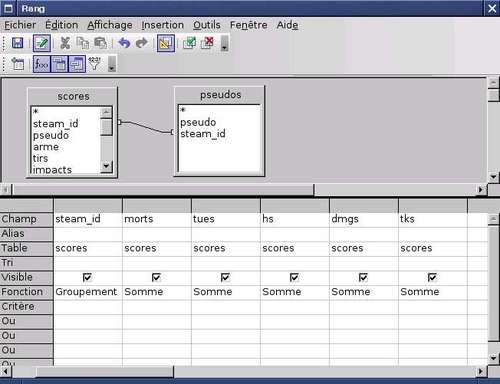
Task: Uncheck Visible checkbox in dmgs column
Action: click(x=363, y=277)
